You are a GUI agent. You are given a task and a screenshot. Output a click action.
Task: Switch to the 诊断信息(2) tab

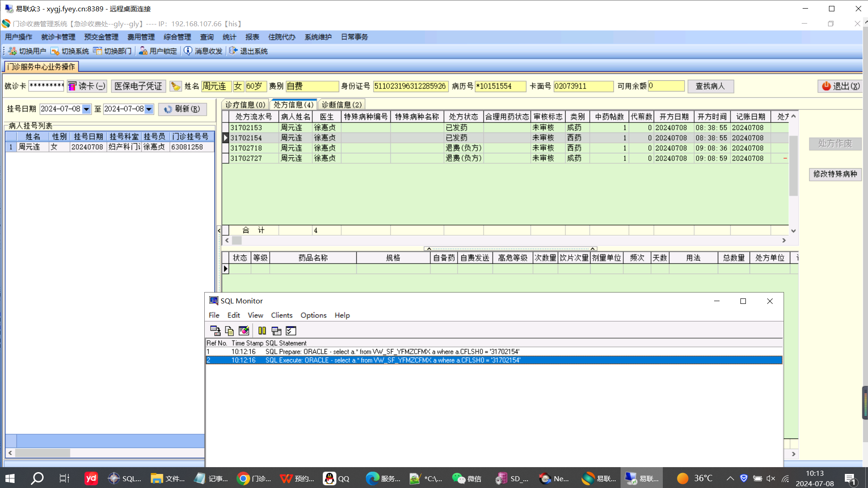[341, 105]
